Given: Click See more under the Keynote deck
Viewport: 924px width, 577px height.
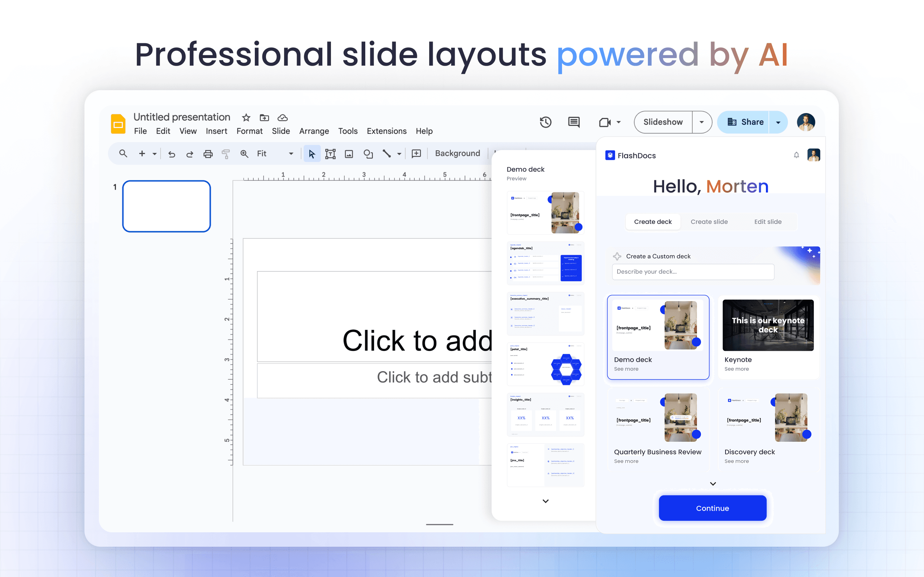Looking at the screenshot, I should point(736,369).
